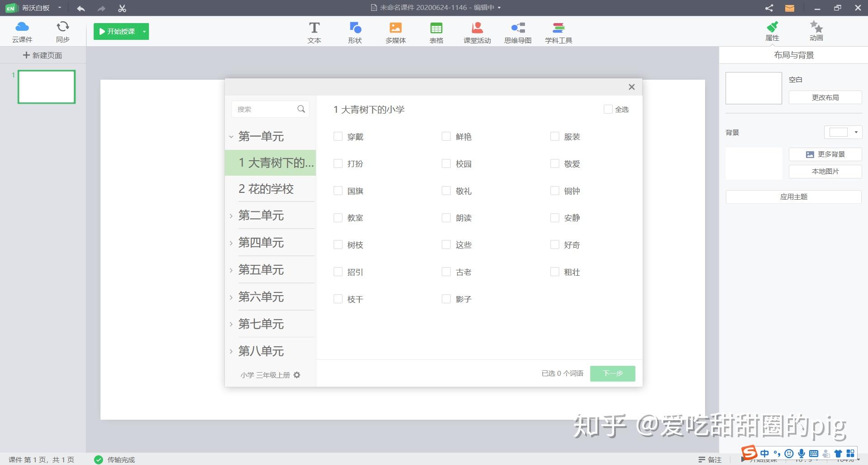Open the 希沃白板 app menu dropdown
The width and height of the screenshot is (868, 465).
tap(59, 8)
